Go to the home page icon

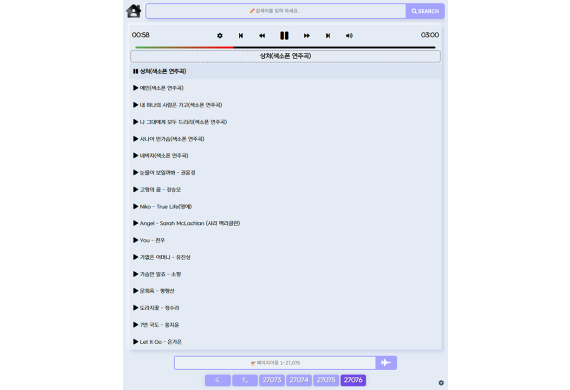click(x=133, y=11)
